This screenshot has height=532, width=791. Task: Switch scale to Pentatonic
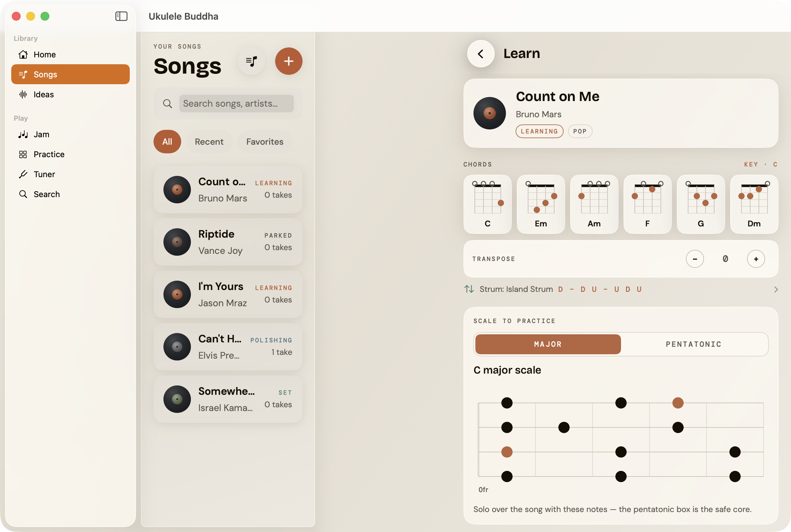click(694, 344)
